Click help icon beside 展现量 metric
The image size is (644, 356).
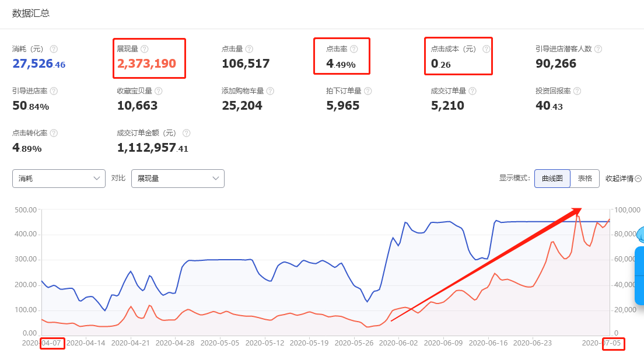[x=145, y=50]
